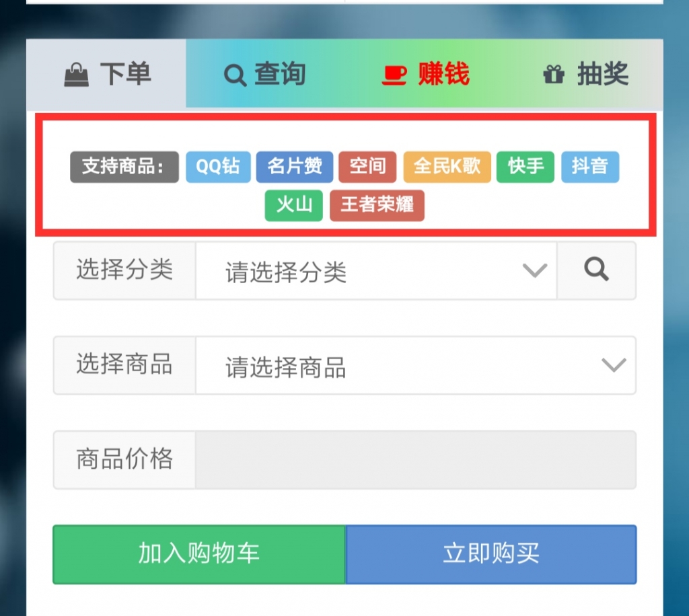The height and width of the screenshot is (616, 689).
Task: Click the gift box icon beside 抽奖
Action: pos(554,74)
